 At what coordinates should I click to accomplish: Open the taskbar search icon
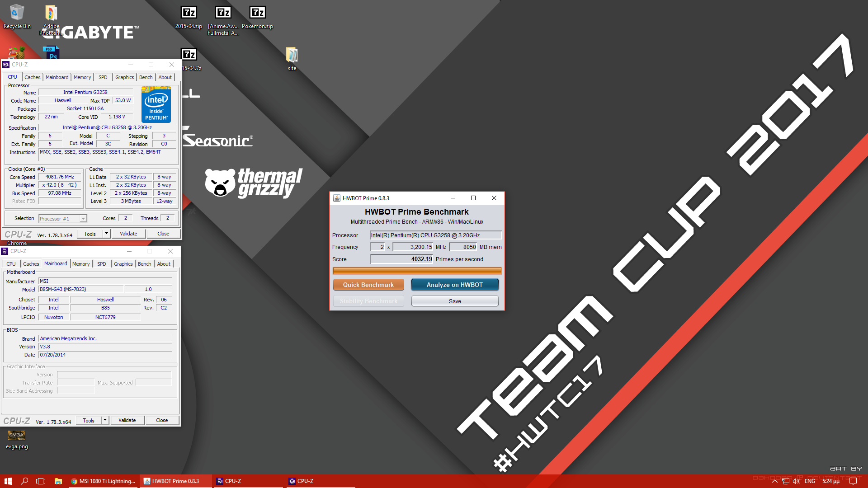click(x=24, y=481)
